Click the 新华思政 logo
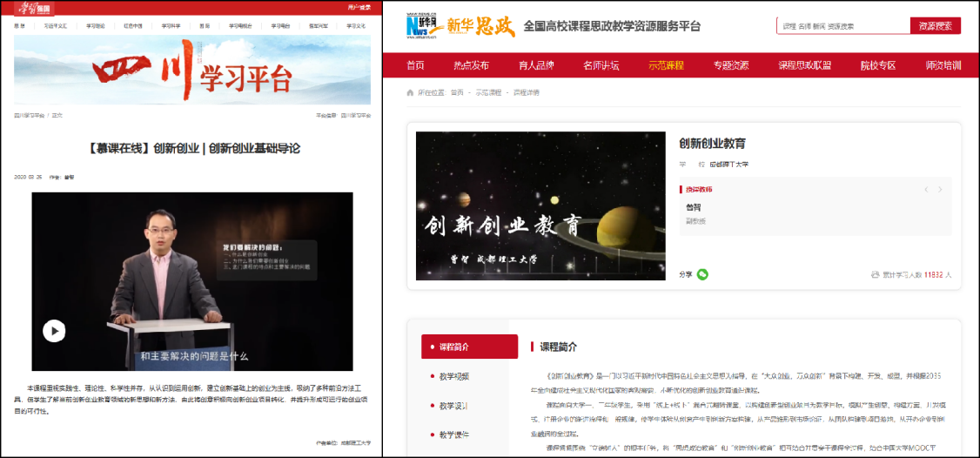Screen dimensions: 980x458 [460, 26]
